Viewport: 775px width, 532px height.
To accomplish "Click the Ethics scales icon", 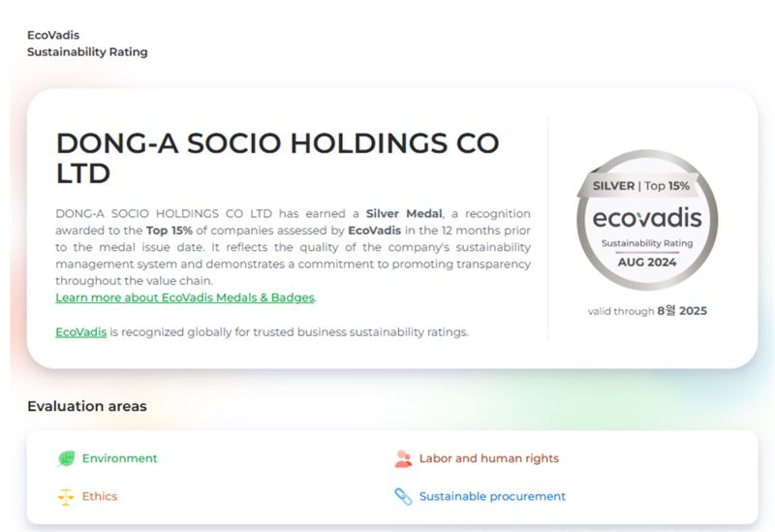I will tap(66, 496).
